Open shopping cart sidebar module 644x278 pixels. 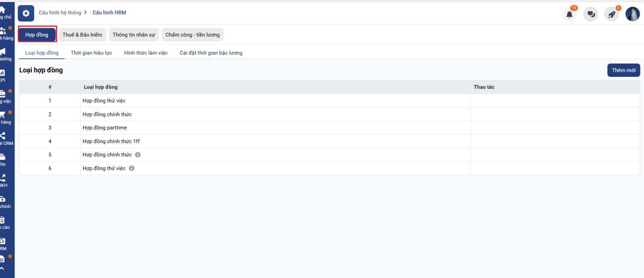coord(4,117)
